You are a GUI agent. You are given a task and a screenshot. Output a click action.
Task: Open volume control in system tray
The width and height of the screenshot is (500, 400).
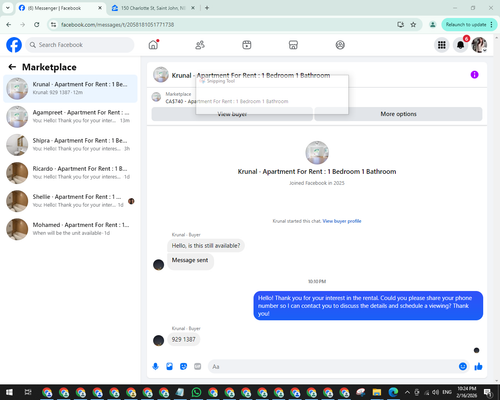coord(435,392)
